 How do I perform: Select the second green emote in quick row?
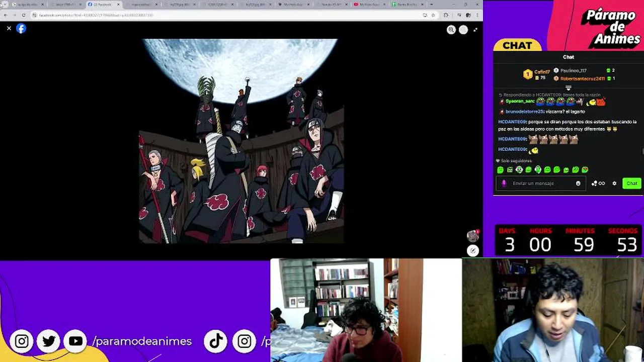[x=510, y=170]
